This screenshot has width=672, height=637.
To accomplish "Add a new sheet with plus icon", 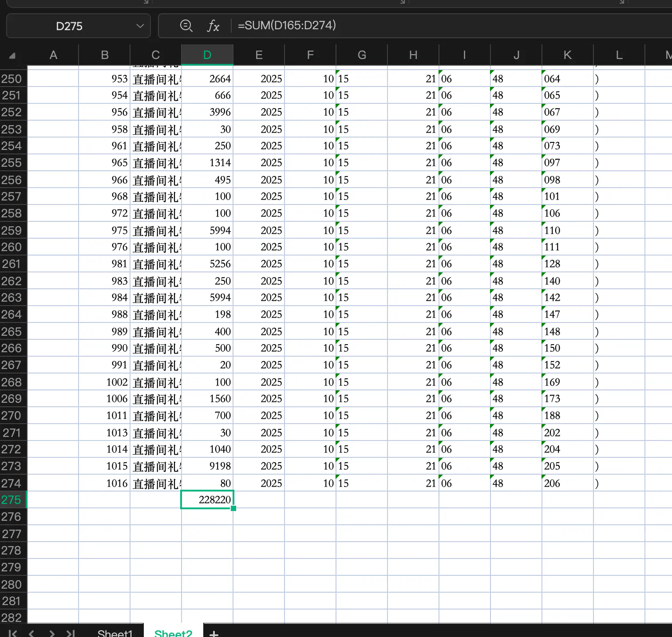I will click(x=214, y=633).
